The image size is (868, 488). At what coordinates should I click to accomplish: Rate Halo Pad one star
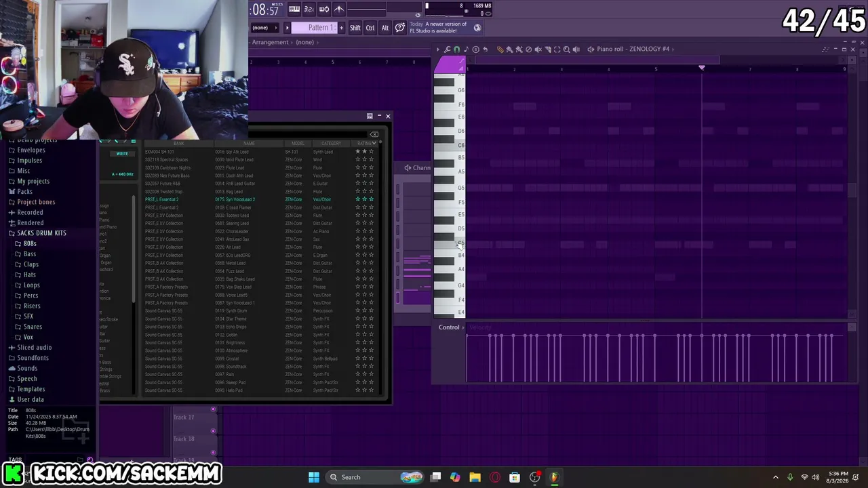(x=358, y=390)
